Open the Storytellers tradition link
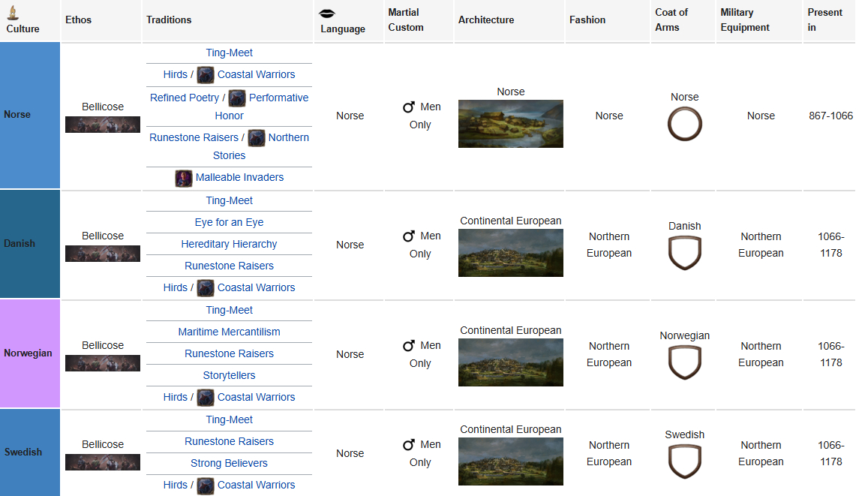This screenshot has width=868, height=496. 229,376
